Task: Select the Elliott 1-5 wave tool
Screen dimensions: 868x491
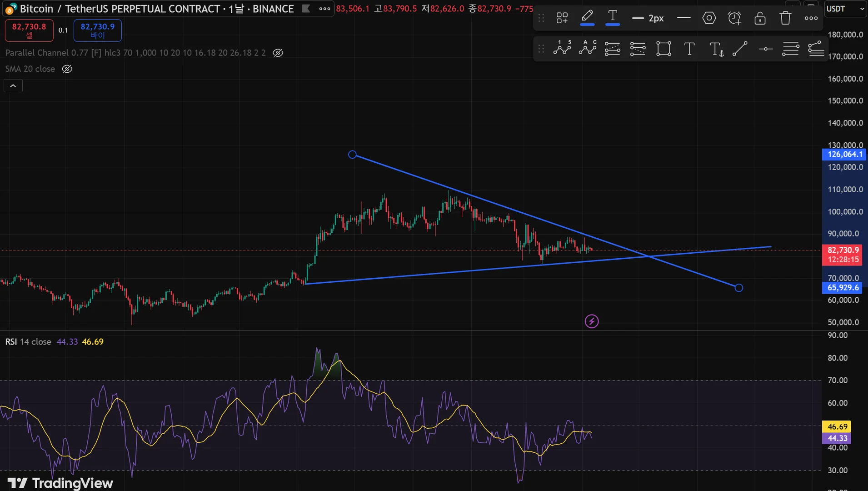Action: (562, 48)
